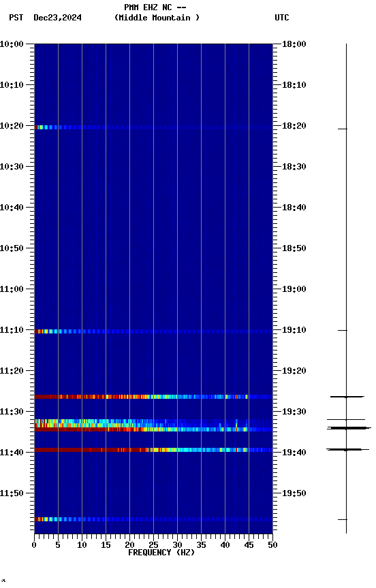
Task: Click the seismogram trace spike at 18:20 UTC
Action: 343,129
